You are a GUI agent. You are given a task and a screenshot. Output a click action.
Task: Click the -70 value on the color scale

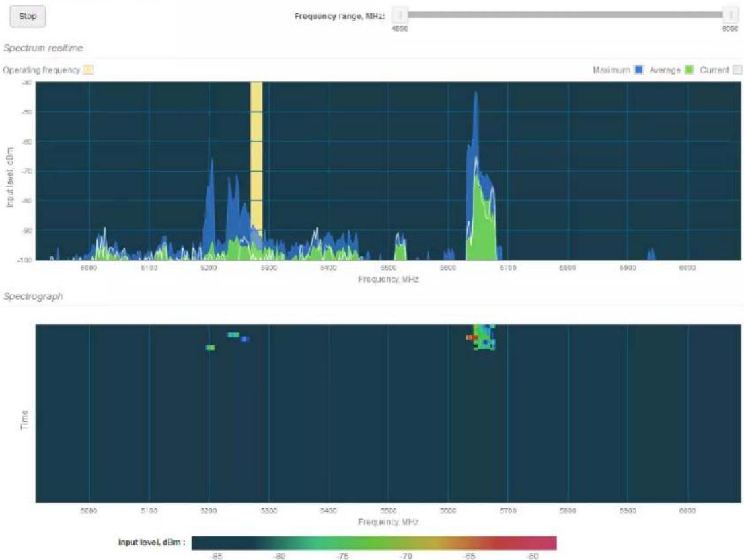pos(406,556)
